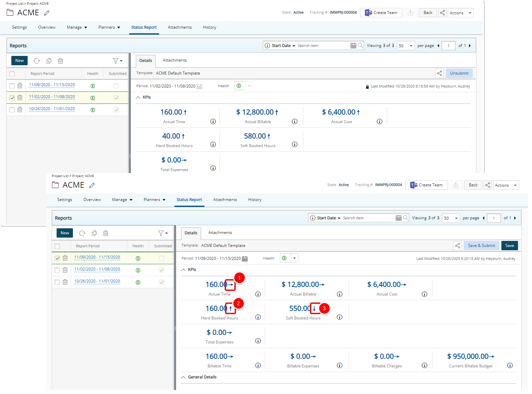Screen dimensions: 532x394
Task: Open the Actions dropdown in the back window
Action: (460, 13)
